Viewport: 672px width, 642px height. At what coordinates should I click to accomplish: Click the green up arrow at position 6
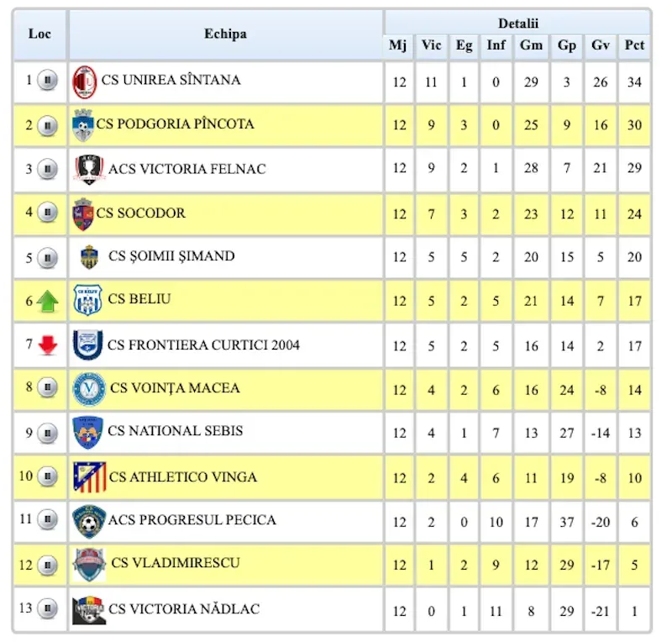pos(48,301)
